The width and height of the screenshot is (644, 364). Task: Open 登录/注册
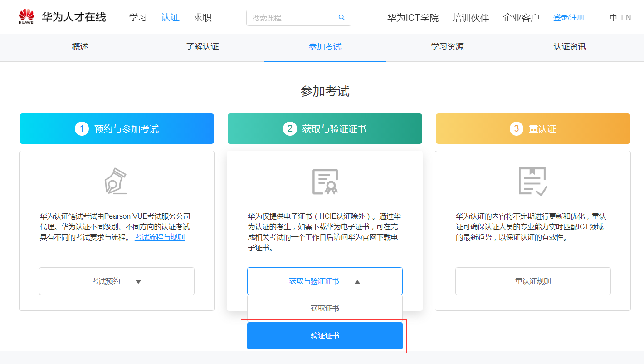569,17
